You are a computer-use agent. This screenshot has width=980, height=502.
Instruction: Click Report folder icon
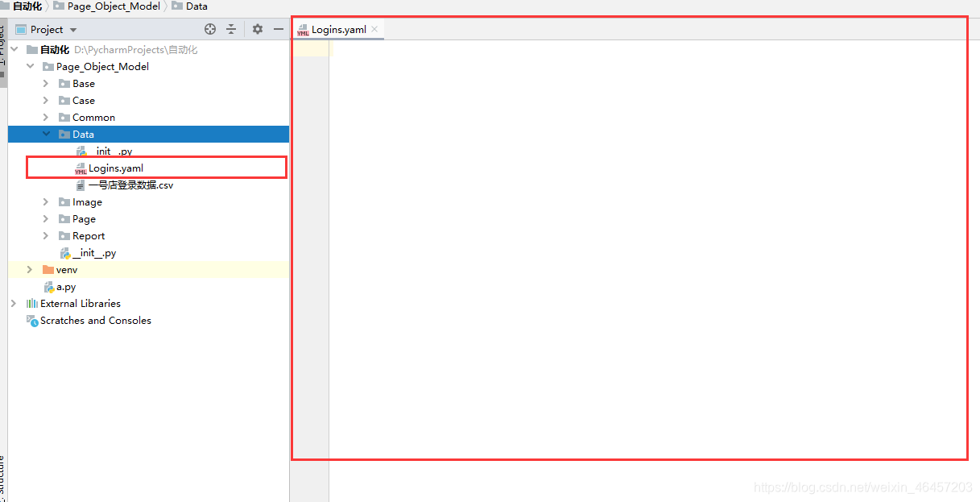pyautogui.click(x=64, y=236)
